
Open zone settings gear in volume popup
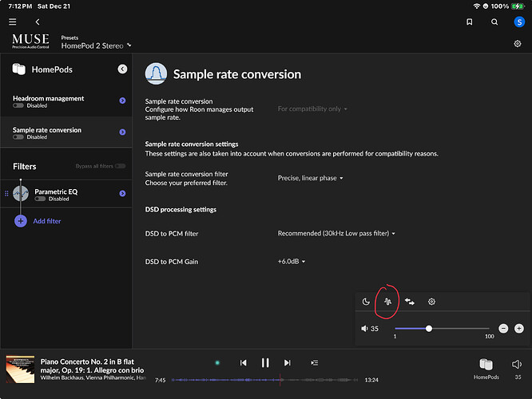pyautogui.click(x=431, y=302)
